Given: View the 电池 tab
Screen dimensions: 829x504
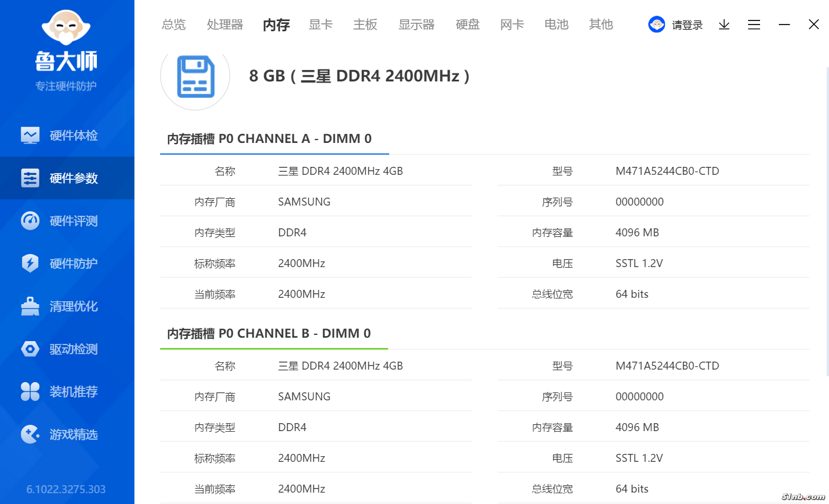Looking at the screenshot, I should coord(557,24).
